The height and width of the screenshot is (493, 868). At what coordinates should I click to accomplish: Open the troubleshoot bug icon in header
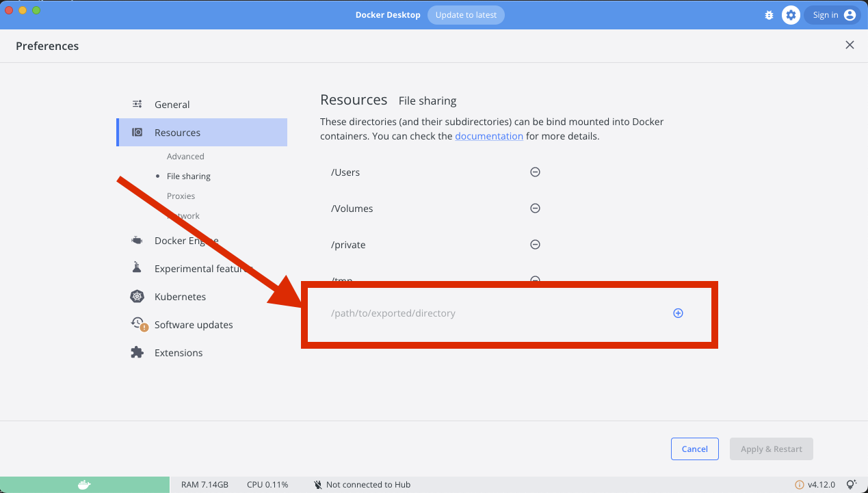(x=769, y=15)
